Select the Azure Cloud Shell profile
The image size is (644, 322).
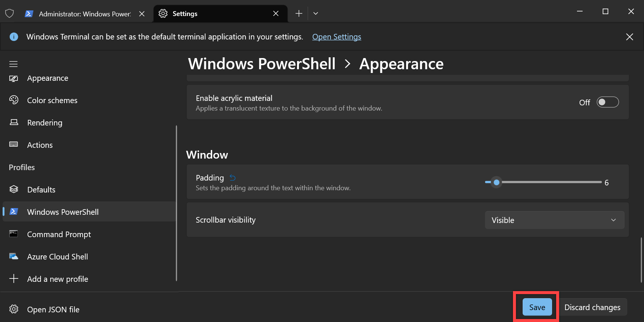(89, 256)
